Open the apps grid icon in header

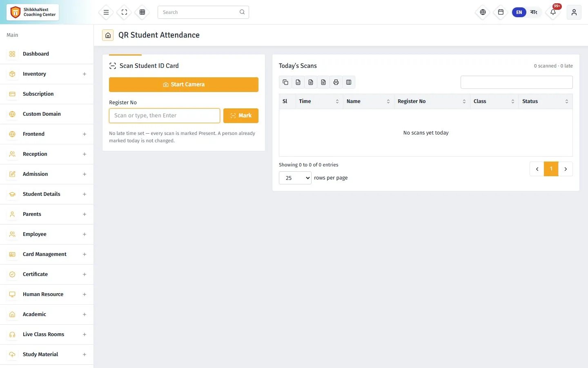(x=142, y=12)
